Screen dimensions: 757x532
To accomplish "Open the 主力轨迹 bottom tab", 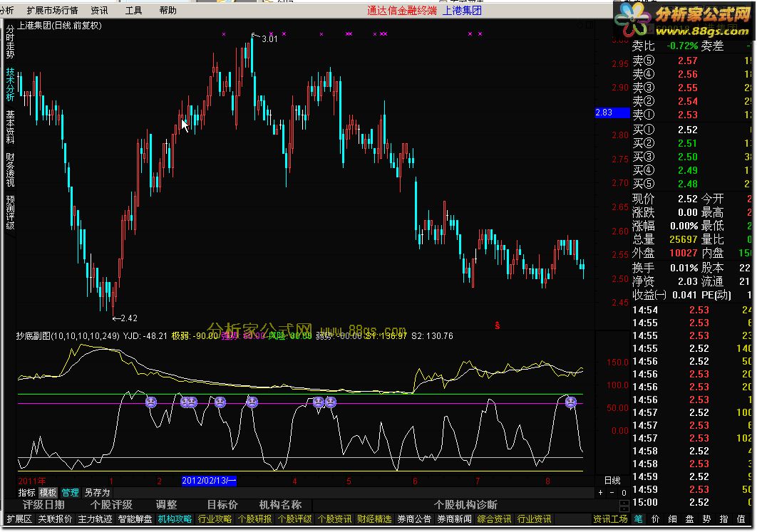I will pos(95,519).
